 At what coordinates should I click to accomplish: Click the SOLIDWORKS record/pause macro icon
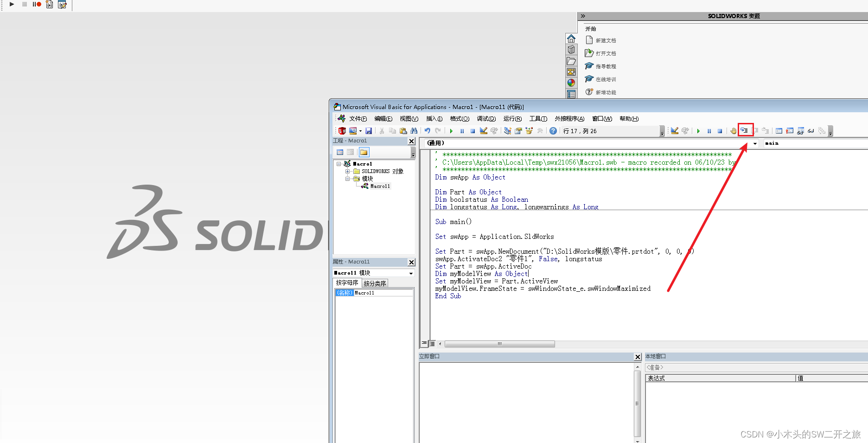pyautogui.click(x=37, y=4)
